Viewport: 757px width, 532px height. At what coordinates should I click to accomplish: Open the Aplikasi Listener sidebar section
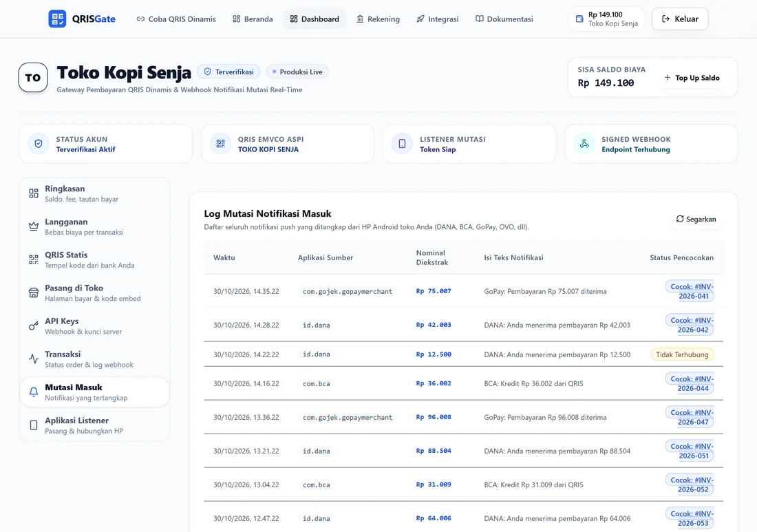[x=95, y=425]
